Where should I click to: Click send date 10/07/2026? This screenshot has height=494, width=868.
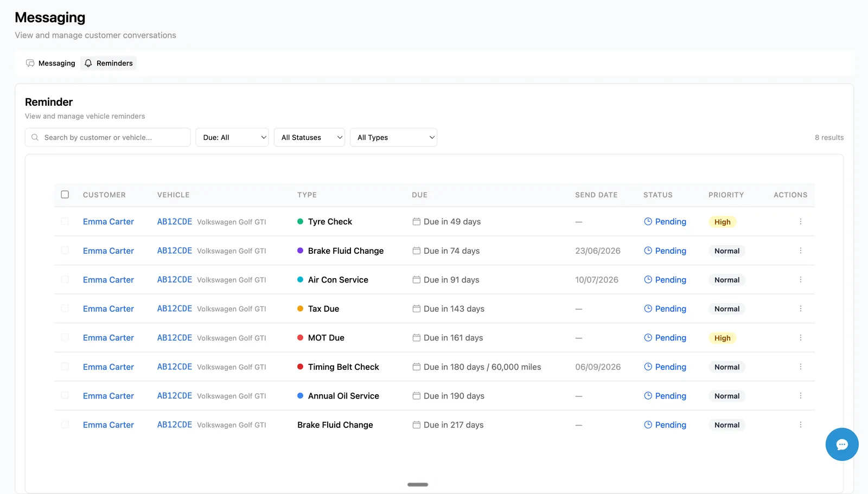[597, 280]
